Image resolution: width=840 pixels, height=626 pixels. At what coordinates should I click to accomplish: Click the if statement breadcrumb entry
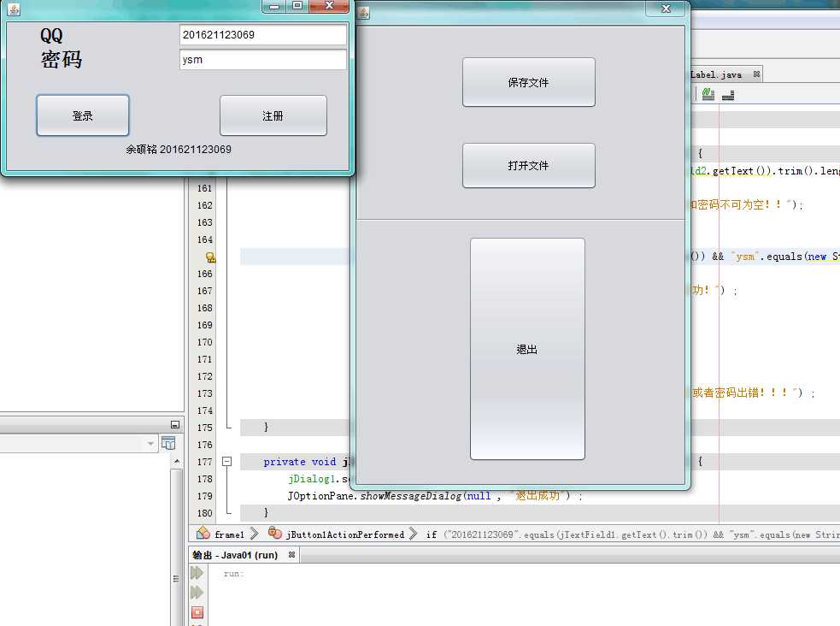coord(633,534)
